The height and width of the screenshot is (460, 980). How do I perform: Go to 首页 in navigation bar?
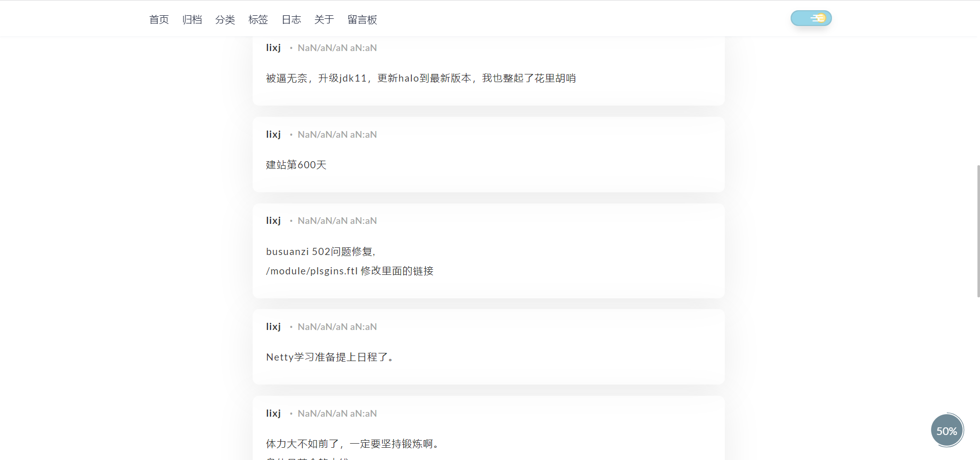159,19
